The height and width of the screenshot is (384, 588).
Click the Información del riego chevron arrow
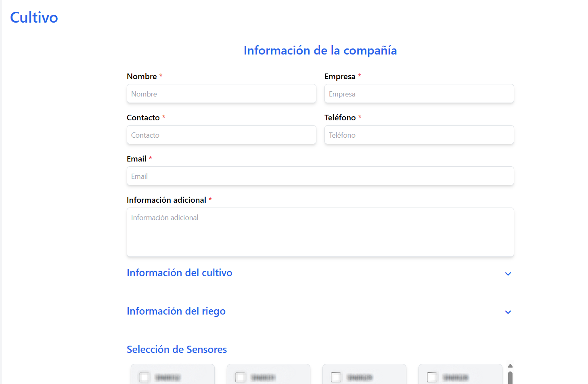coord(508,312)
